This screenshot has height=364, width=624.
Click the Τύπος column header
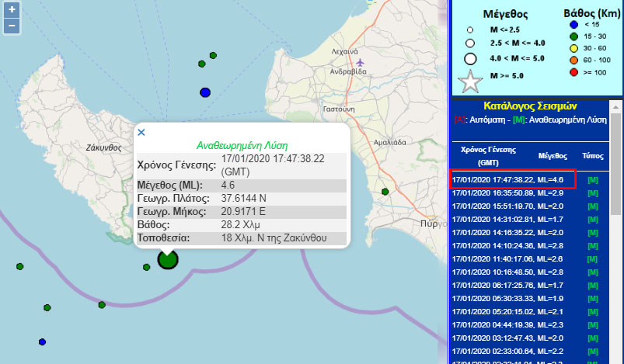click(592, 155)
